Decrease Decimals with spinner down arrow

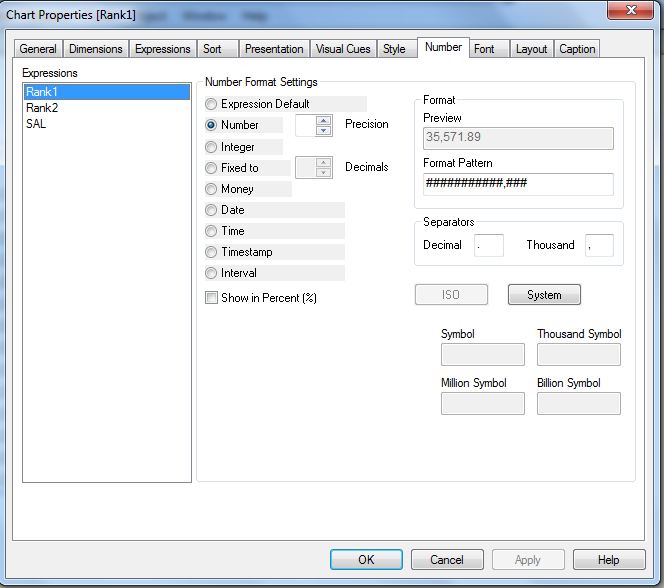(x=324, y=172)
